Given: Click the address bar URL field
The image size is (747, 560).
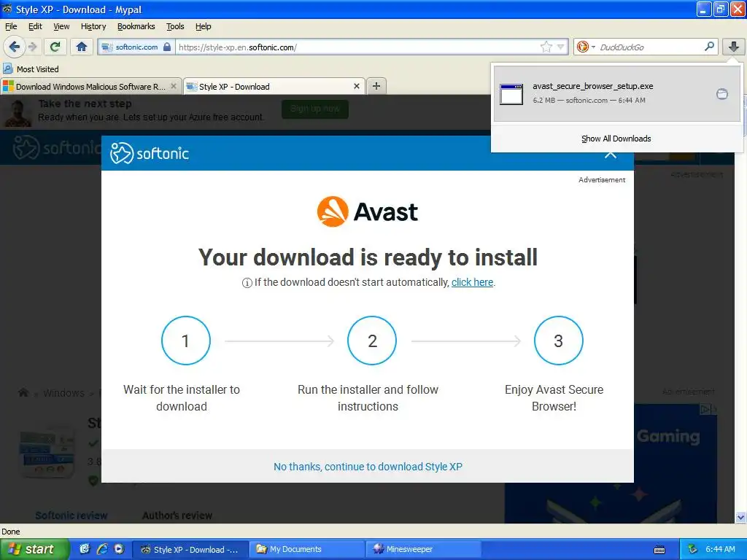Looking at the screenshot, I should click(357, 47).
